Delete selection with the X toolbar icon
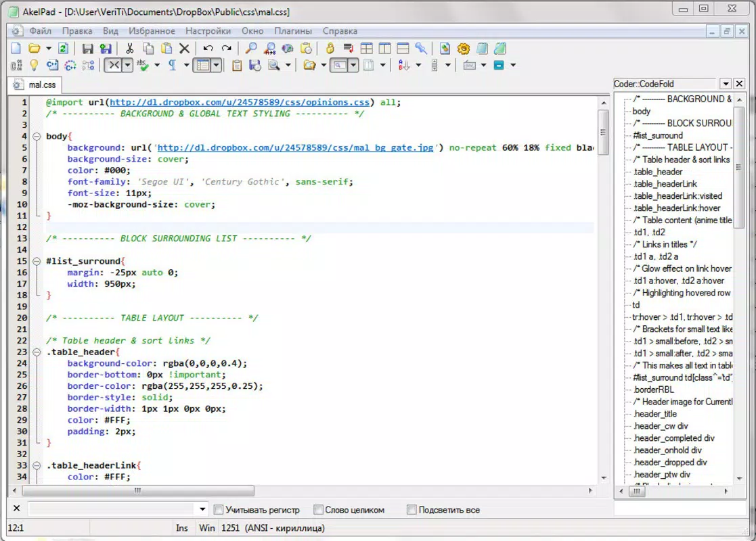 pyautogui.click(x=184, y=49)
